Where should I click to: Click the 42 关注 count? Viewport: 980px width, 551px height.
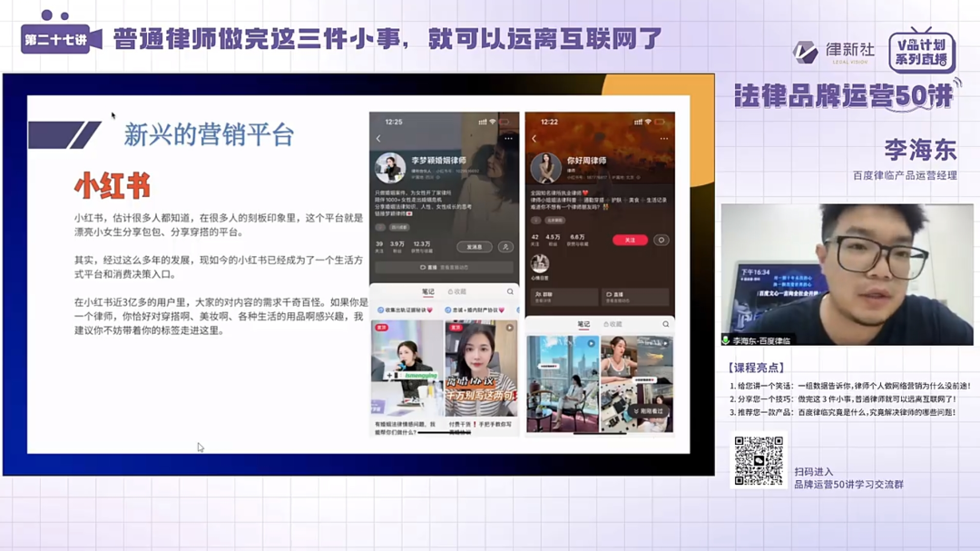535,240
